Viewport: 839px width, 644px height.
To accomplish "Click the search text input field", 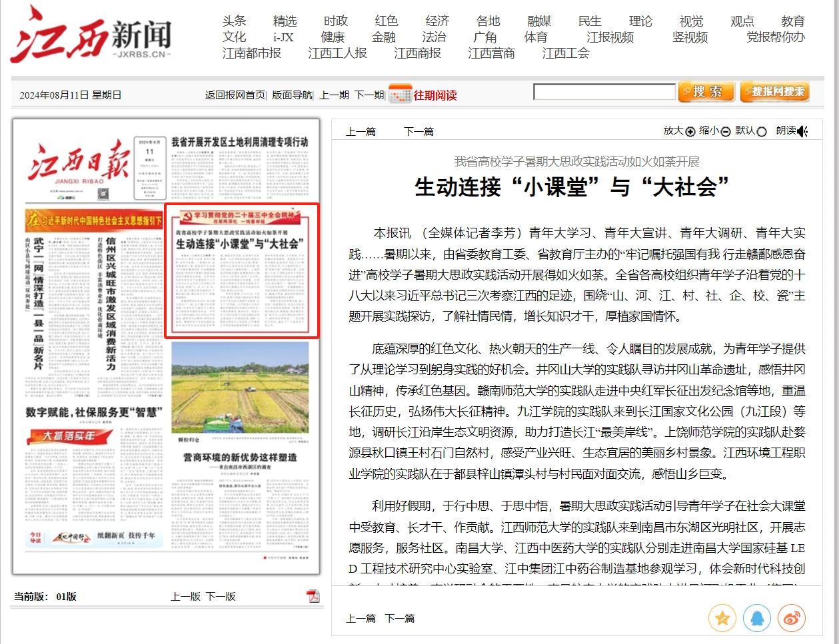I will tap(604, 92).
